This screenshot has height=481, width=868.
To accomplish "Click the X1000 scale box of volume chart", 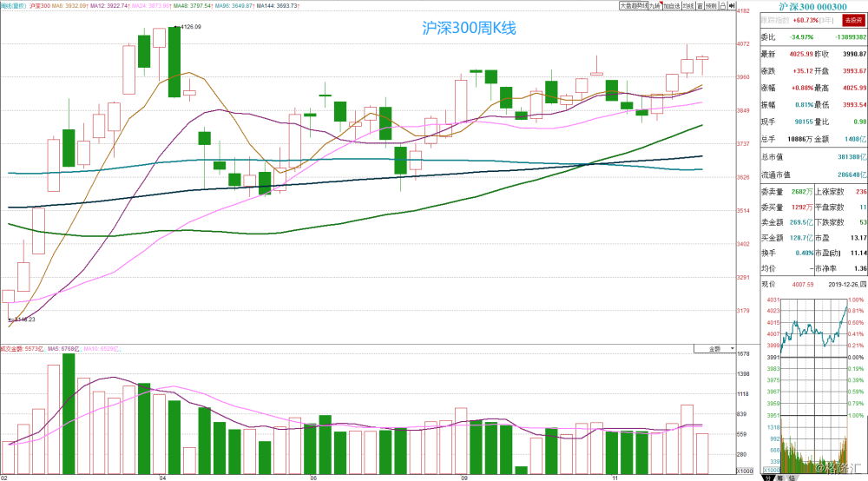I will point(744,471).
